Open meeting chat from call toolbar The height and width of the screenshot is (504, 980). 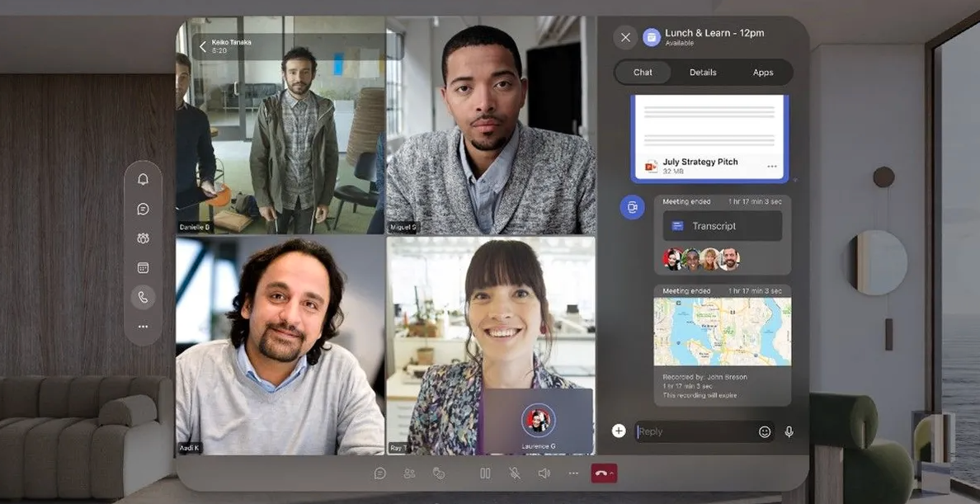point(380,473)
